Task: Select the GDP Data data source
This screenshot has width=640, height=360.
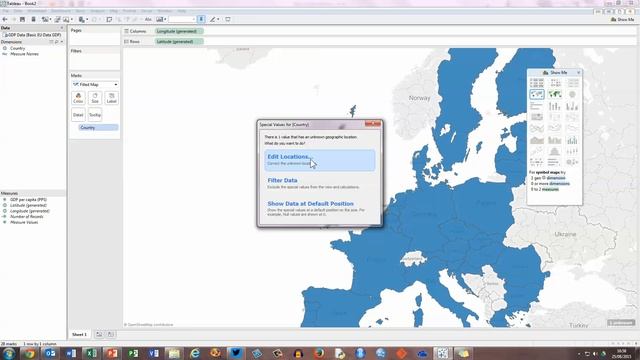Action: point(33,35)
